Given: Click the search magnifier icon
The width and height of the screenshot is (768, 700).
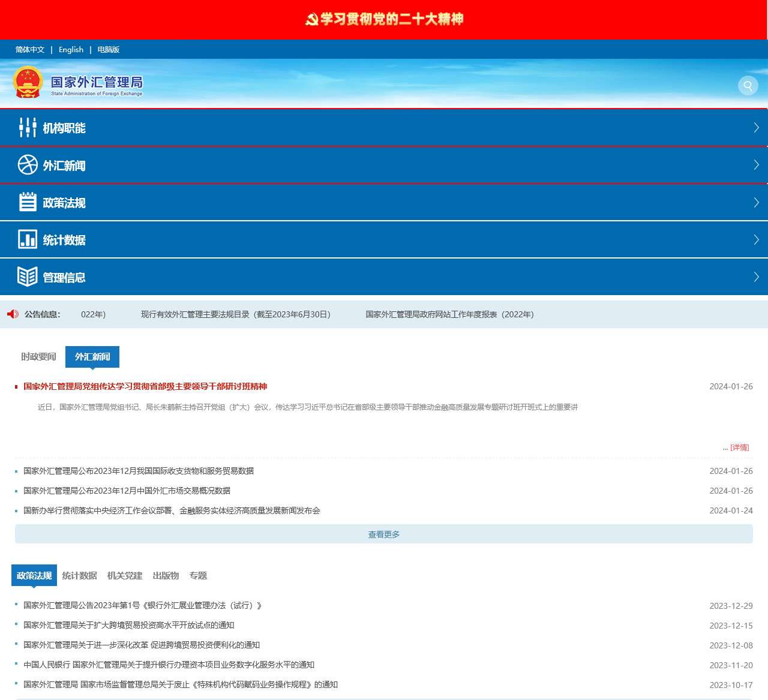Looking at the screenshot, I should (748, 86).
